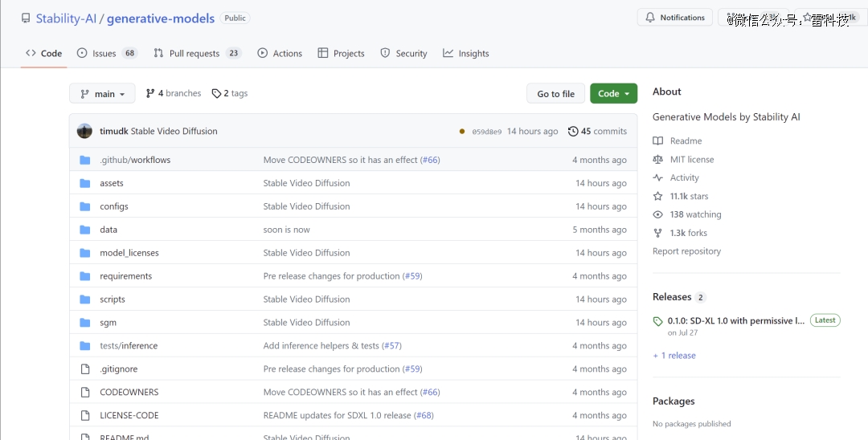View the 11.1k stars link
This screenshot has height=440, width=868.
681,196
